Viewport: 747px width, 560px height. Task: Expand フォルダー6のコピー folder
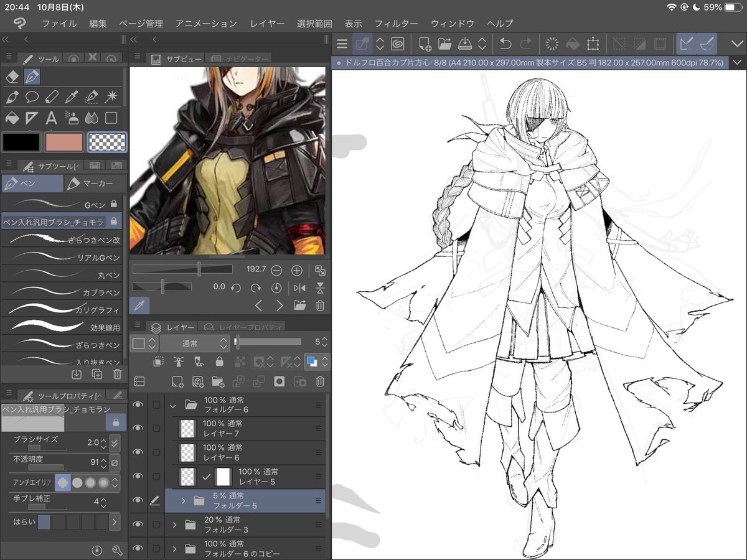tap(174, 548)
